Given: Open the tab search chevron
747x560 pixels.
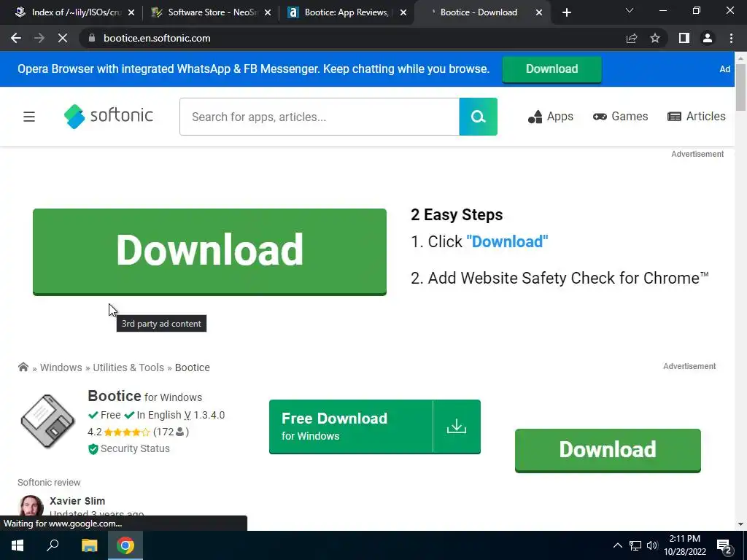Looking at the screenshot, I should coord(630,10).
